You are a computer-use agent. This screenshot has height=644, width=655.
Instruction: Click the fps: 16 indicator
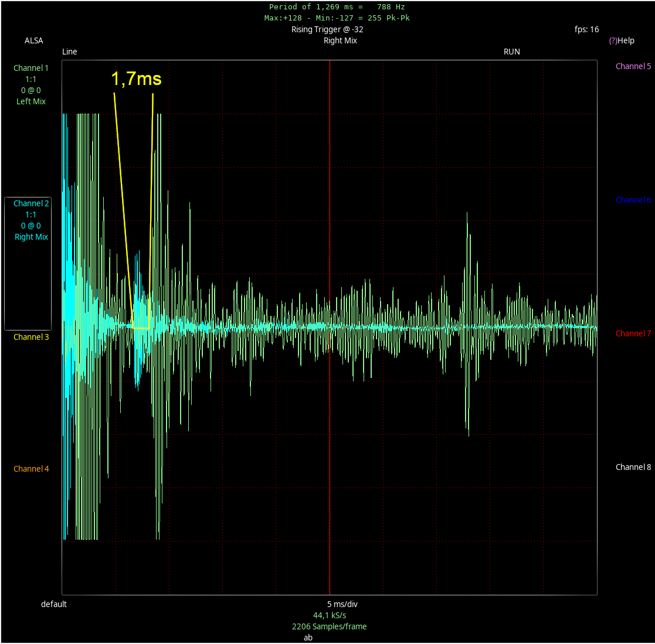pyautogui.click(x=586, y=30)
